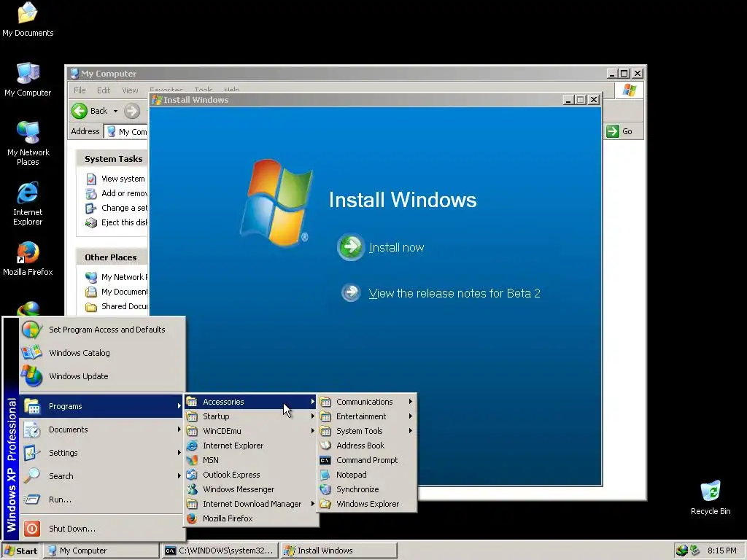Open Command Prompt from Accessories
747x560 pixels.
[x=367, y=461]
